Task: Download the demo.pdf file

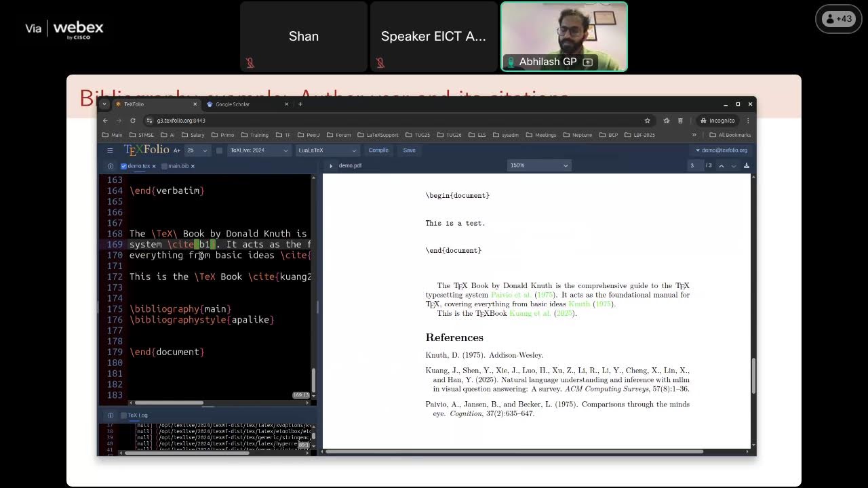Action: (x=747, y=165)
